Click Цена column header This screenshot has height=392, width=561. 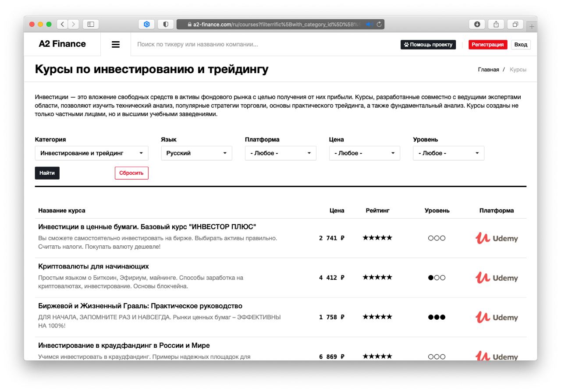[337, 211]
